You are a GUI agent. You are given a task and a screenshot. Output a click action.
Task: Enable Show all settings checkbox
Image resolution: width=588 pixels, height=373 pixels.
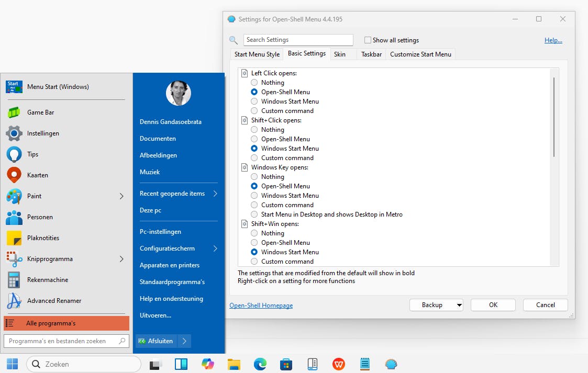pyautogui.click(x=368, y=40)
